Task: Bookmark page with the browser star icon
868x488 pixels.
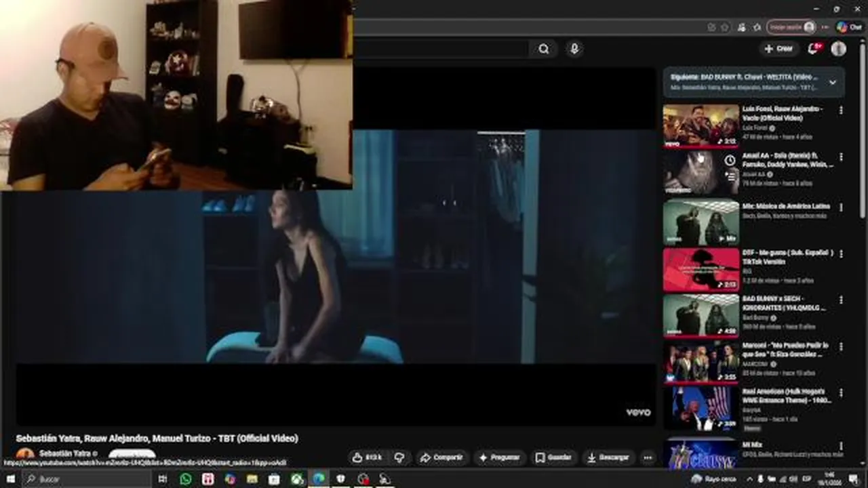Action: pos(725,28)
